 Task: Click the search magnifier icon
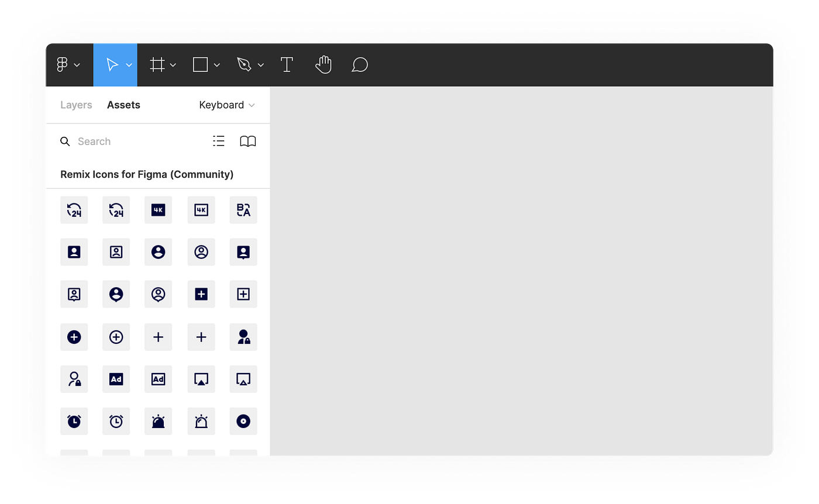(x=65, y=141)
